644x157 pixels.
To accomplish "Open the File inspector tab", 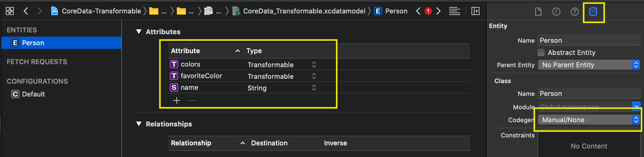I will pyautogui.click(x=538, y=12).
